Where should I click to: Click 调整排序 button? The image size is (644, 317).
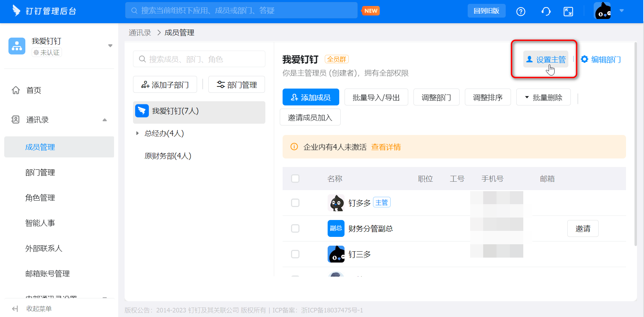pos(488,97)
